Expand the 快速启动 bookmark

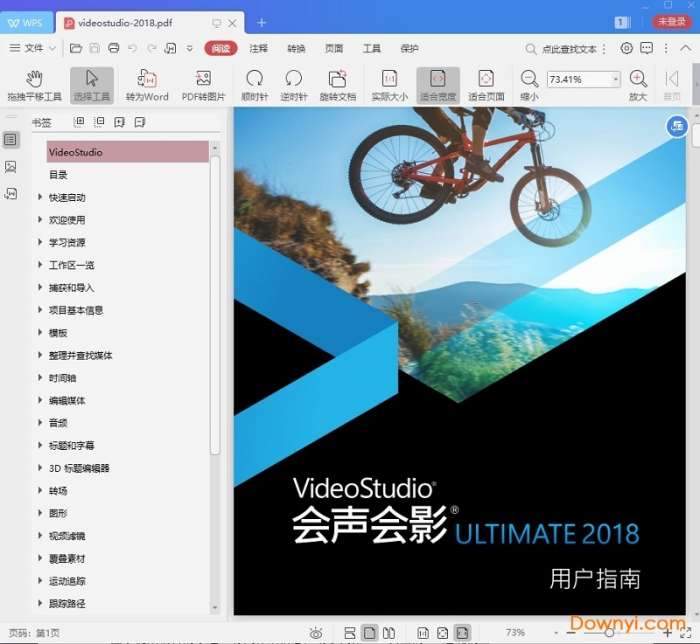point(40,197)
